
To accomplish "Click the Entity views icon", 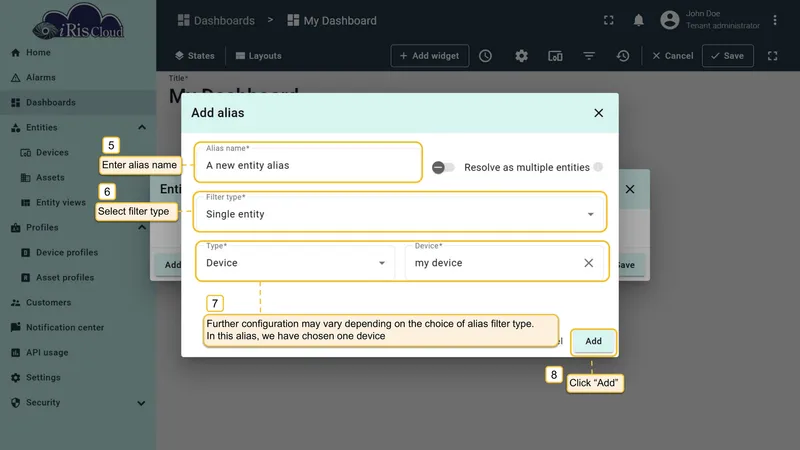I will coord(26,203).
